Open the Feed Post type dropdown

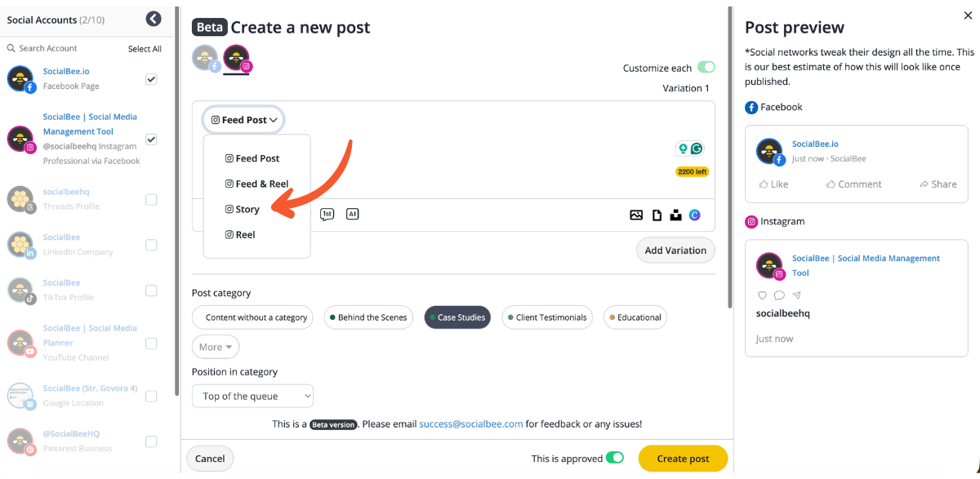pyautogui.click(x=243, y=120)
